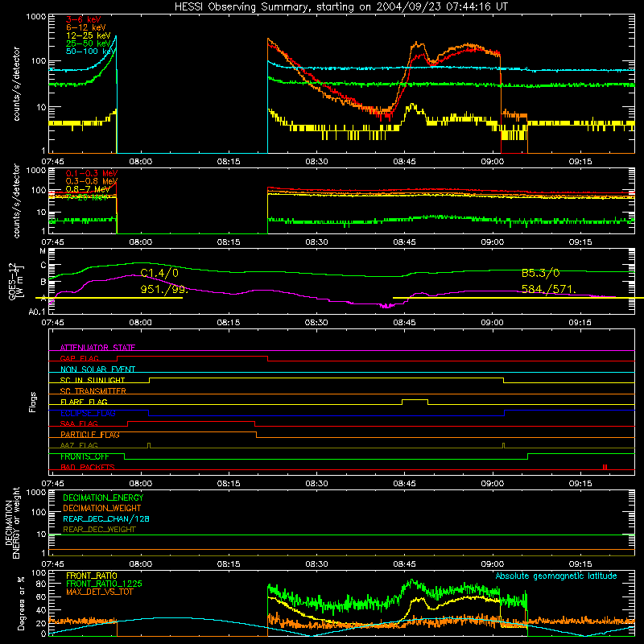Click the raised FLARE_FLAG segment near 08:45

415,399
